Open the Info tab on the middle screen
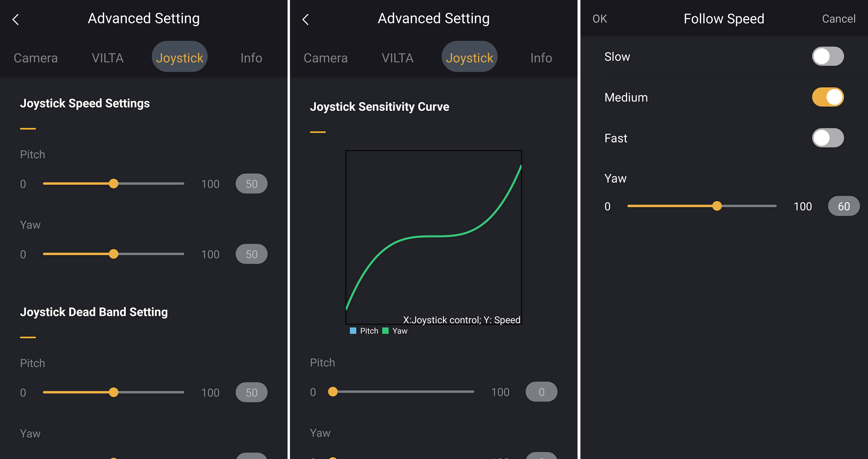This screenshot has width=868, height=459. [541, 58]
